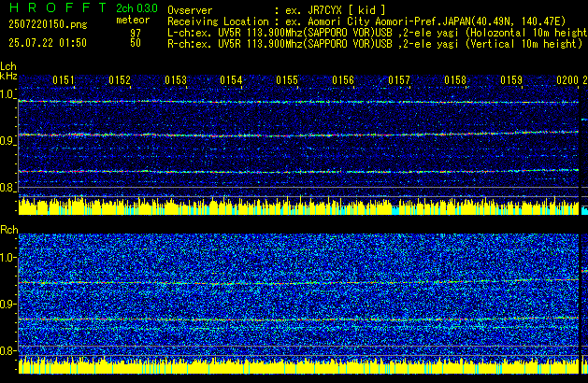The height and width of the screenshot is (383, 588).
Task: Click the Lch 0.9 kHz axis label
Action: pos(7,141)
